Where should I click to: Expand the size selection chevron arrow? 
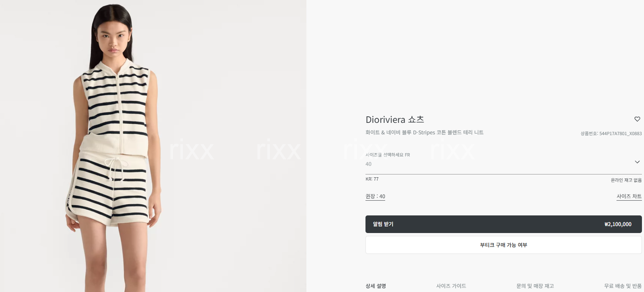pyautogui.click(x=637, y=162)
